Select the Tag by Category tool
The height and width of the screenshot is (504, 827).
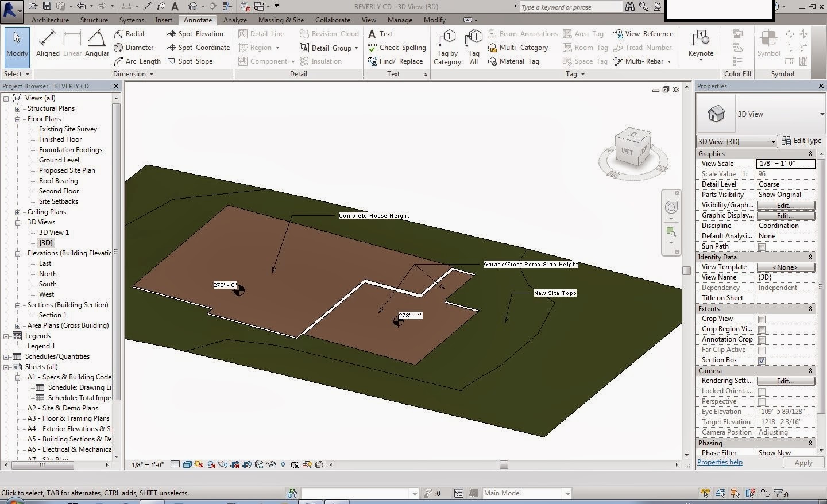pos(447,46)
